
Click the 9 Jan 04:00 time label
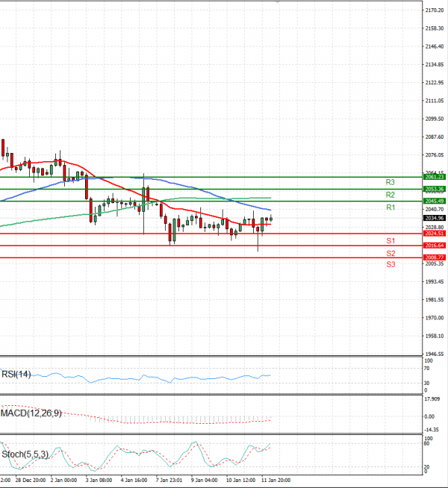(205, 481)
